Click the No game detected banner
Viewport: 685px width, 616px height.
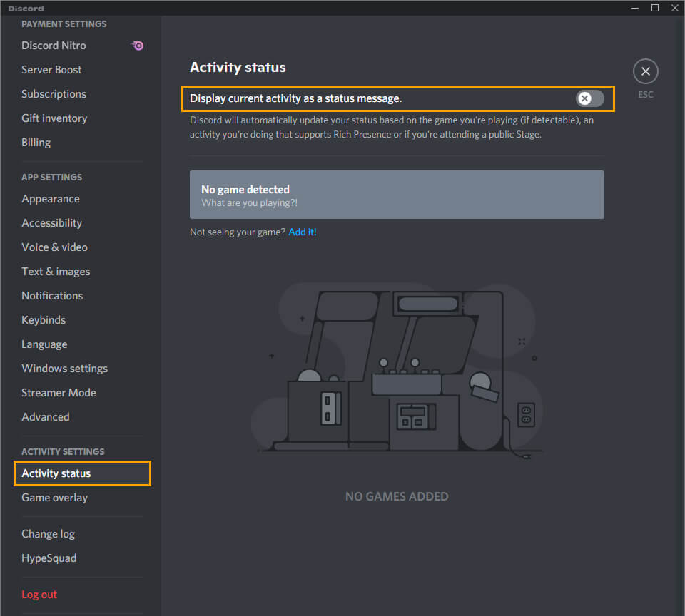point(397,195)
